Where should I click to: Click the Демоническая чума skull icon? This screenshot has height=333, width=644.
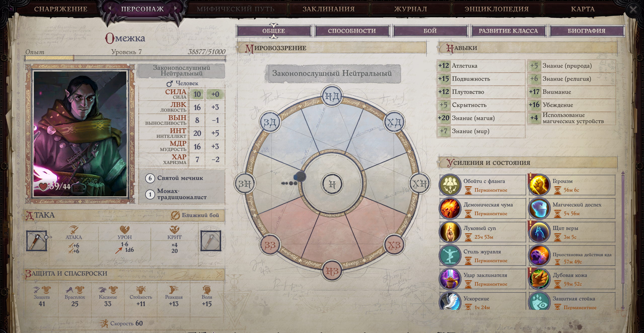point(450,209)
